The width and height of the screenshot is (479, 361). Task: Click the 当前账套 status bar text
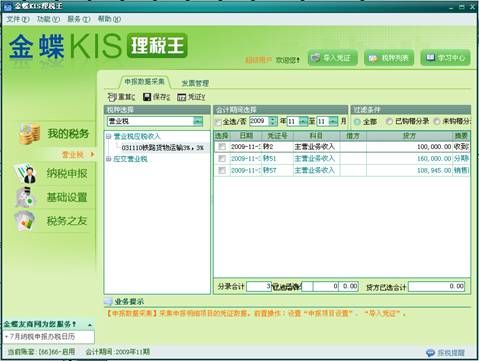(x=41, y=352)
